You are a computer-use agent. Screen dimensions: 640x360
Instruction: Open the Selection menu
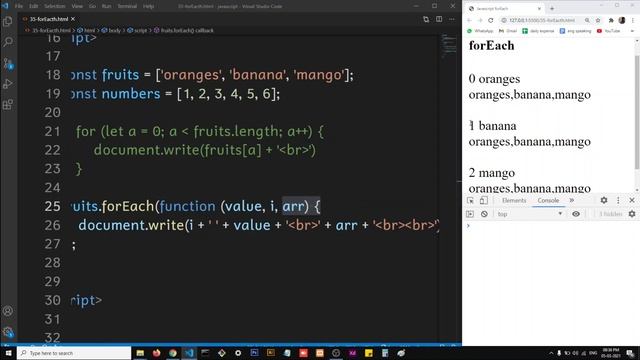point(55,6)
